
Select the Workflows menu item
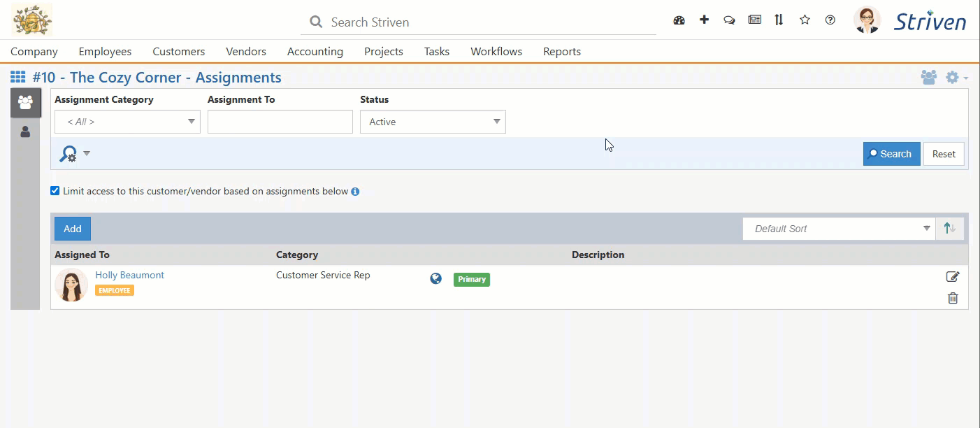pos(496,51)
